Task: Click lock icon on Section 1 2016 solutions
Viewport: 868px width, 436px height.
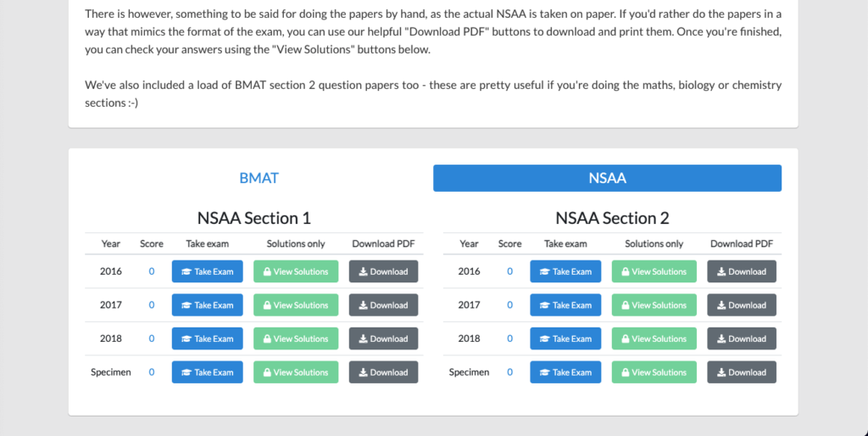Action: (x=267, y=271)
